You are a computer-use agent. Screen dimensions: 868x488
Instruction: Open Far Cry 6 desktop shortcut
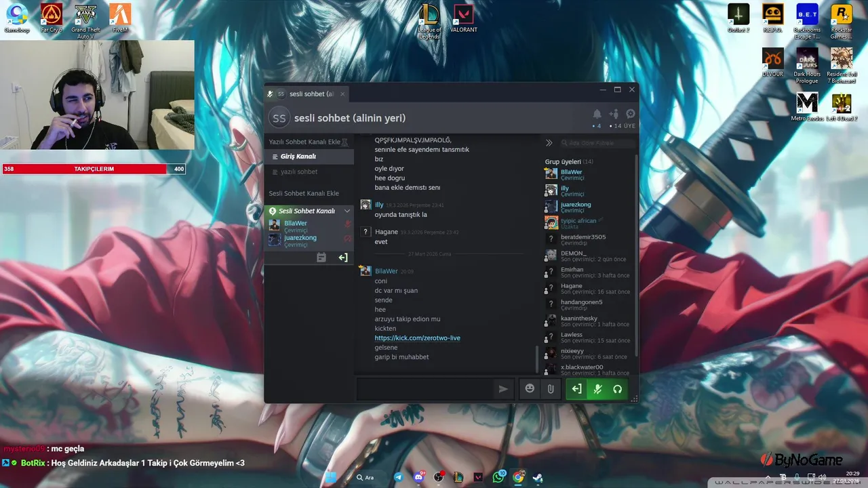pos(51,18)
